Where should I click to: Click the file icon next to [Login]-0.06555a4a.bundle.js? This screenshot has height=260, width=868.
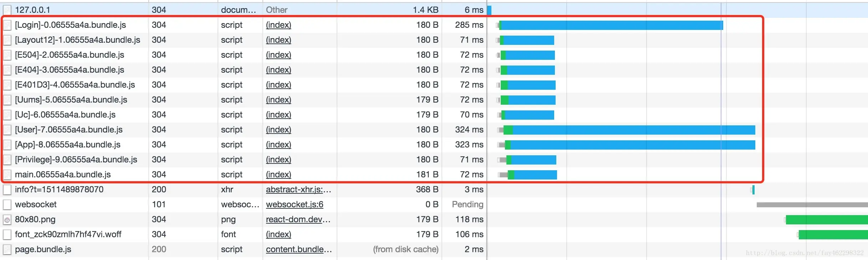point(7,25)
